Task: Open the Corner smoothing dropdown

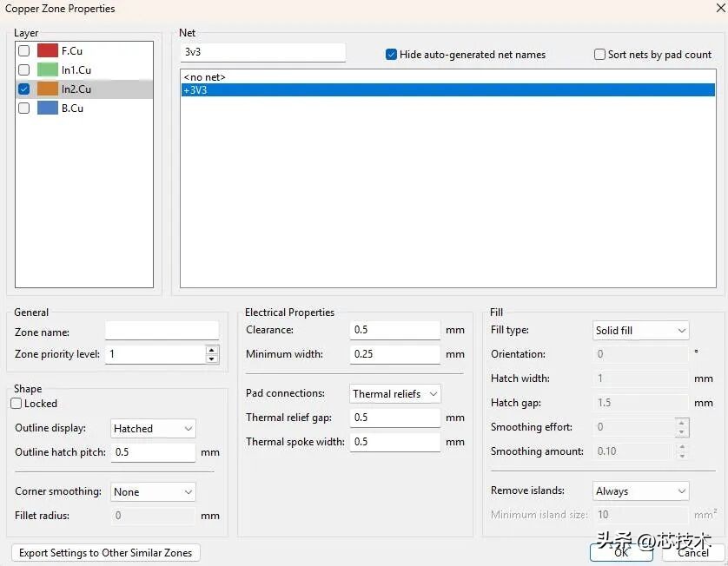Action: point(153,491)
